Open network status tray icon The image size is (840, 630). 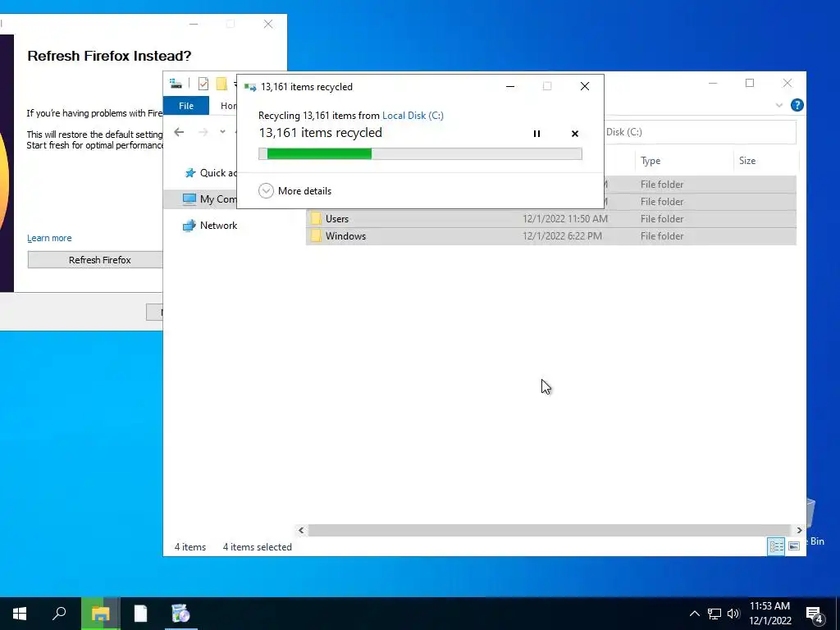[714, 614]
